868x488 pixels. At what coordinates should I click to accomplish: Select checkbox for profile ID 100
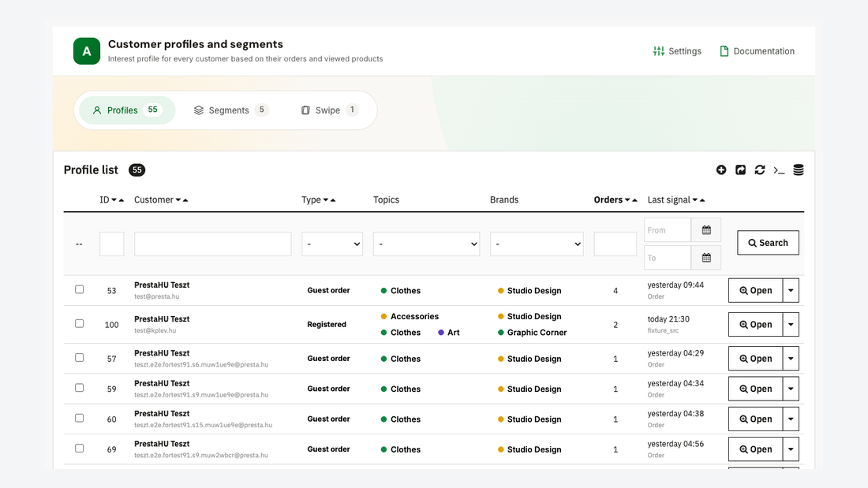pyautogui.click(x=79, y=324)
